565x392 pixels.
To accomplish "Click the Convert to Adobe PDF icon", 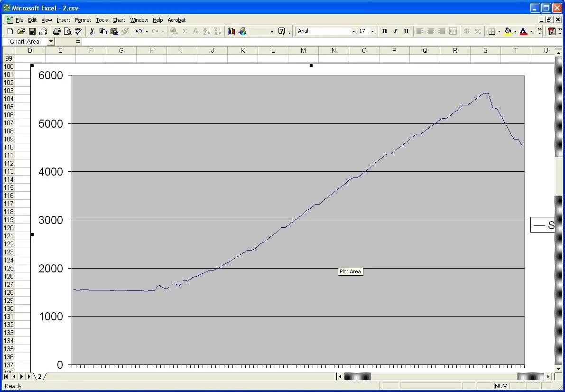I will [552, 31].
